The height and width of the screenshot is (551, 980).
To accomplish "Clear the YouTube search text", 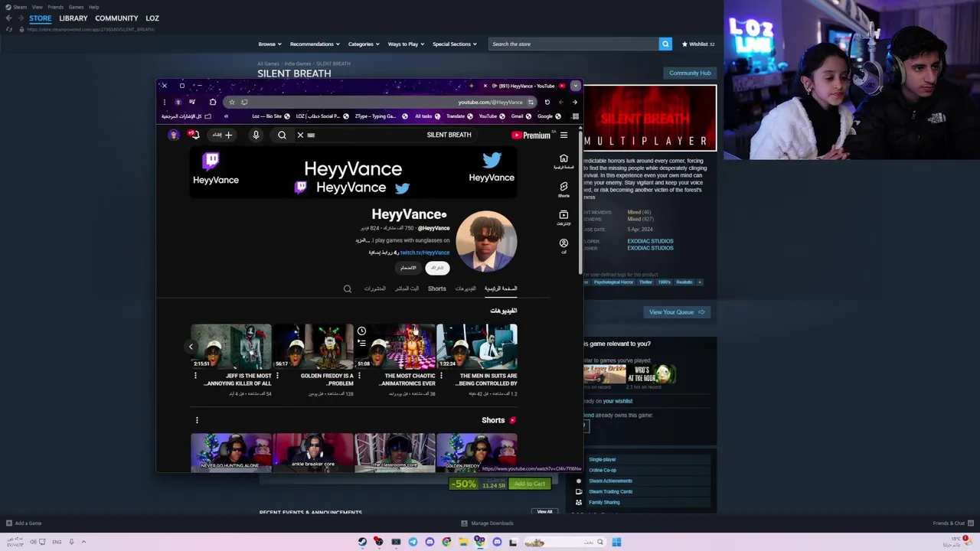I will [x=300, y=135].
